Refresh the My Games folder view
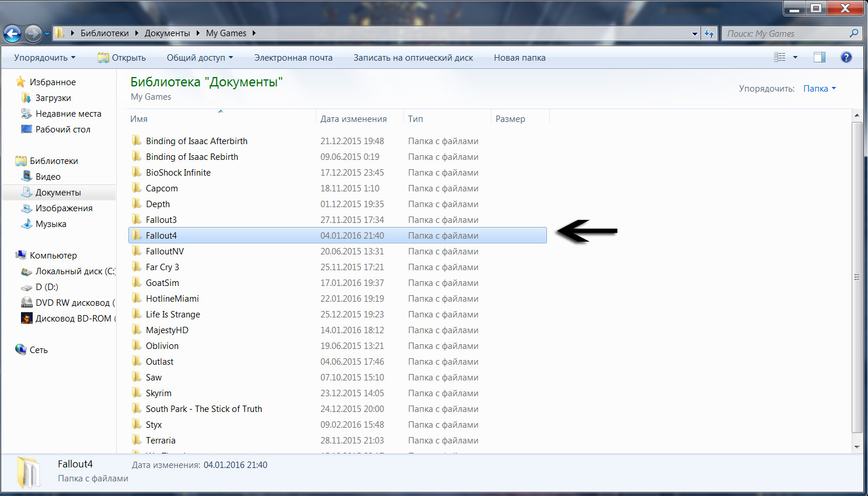 (x=709, y=34)
